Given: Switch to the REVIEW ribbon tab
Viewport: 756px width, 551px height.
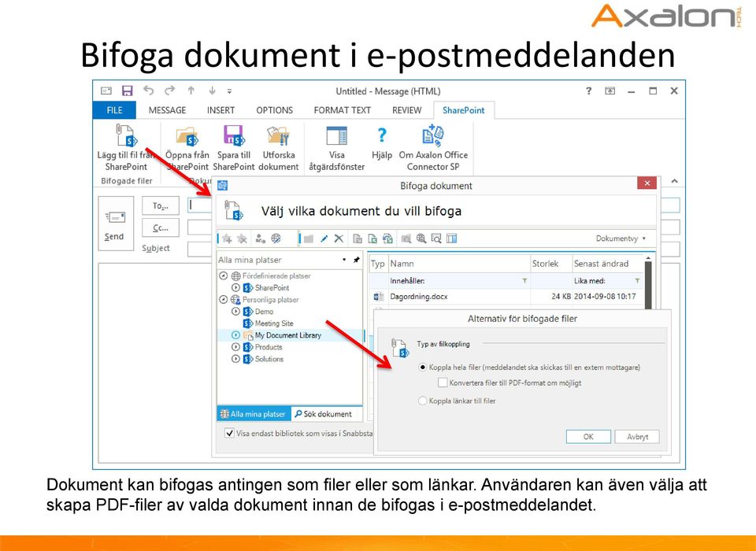Looking at the screenshot, I should pos(407,110).
